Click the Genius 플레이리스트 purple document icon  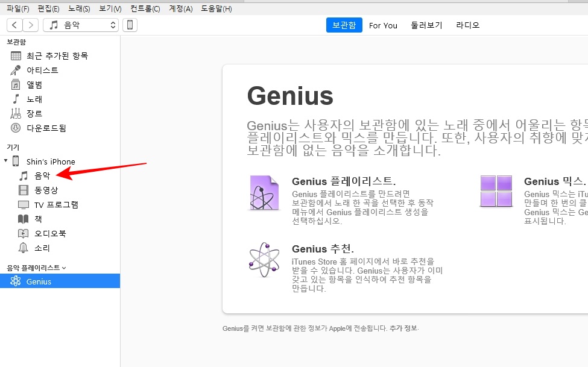tap(264, 193)
